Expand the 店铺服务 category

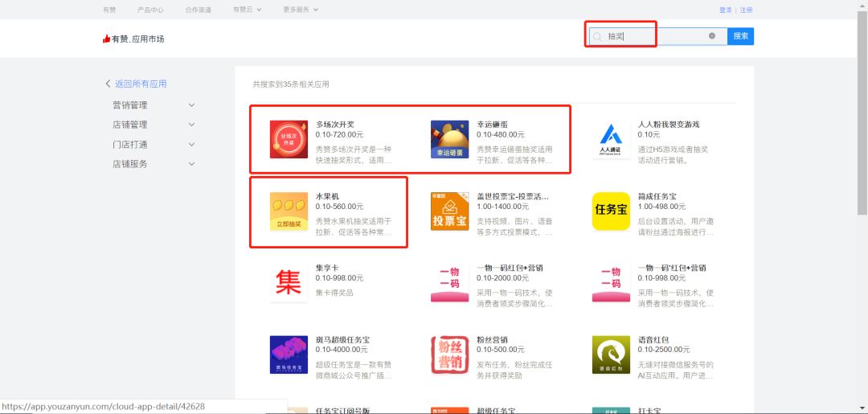tap(191, 164)
